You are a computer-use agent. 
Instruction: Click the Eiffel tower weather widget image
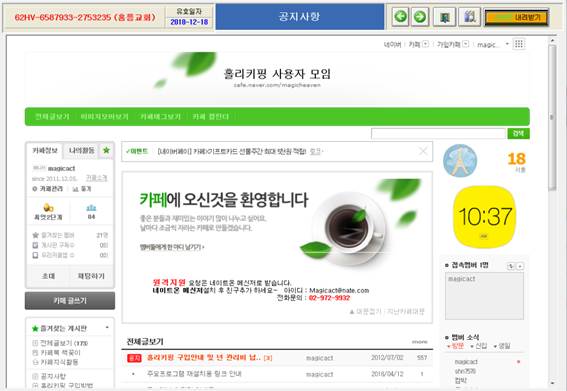point(460,161)
